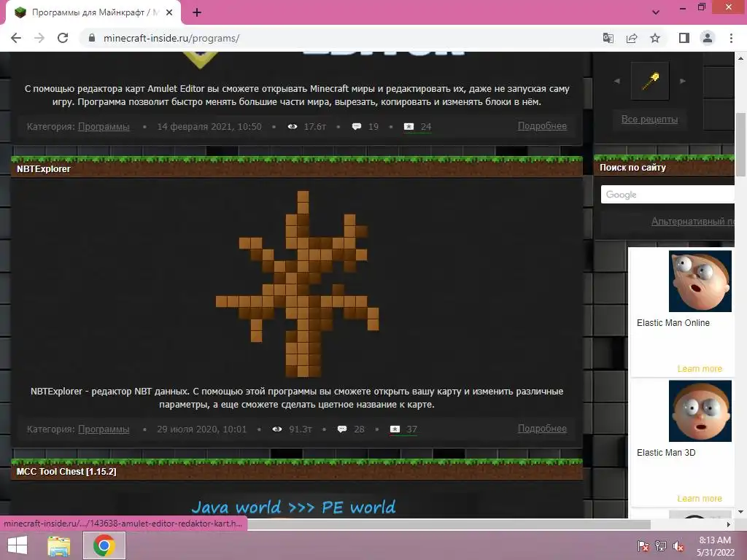Open a new browser tab
This screenshot has height=560, width=747.
point(197,13)
